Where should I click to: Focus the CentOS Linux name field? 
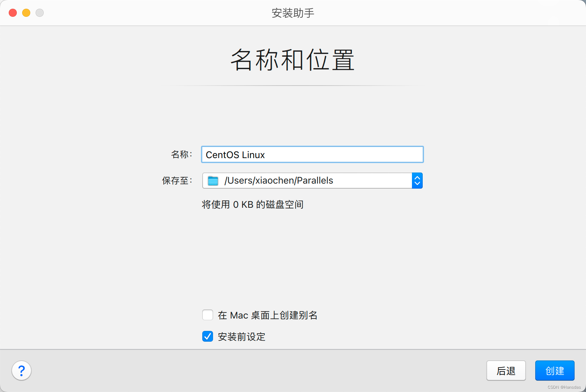tap(312, 154)
